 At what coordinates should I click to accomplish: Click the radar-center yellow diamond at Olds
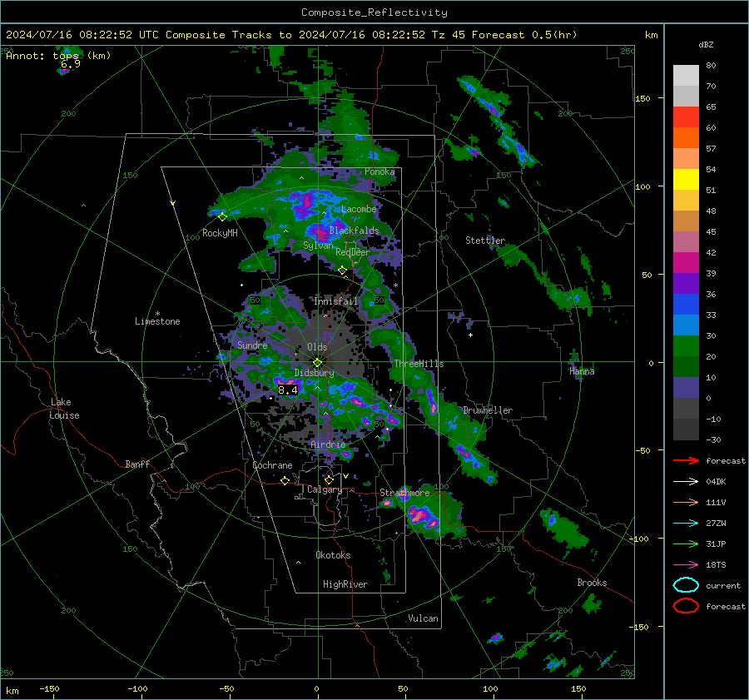point(317,362)
